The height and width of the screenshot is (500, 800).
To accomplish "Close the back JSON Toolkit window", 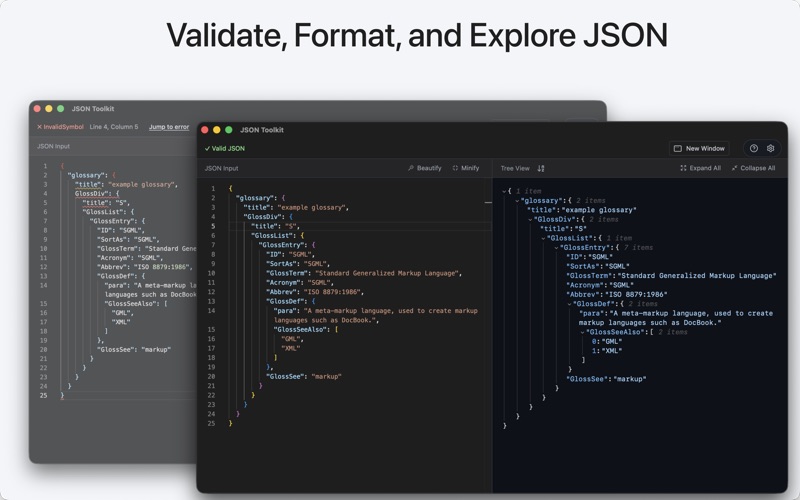I will [x=37, y=109].
